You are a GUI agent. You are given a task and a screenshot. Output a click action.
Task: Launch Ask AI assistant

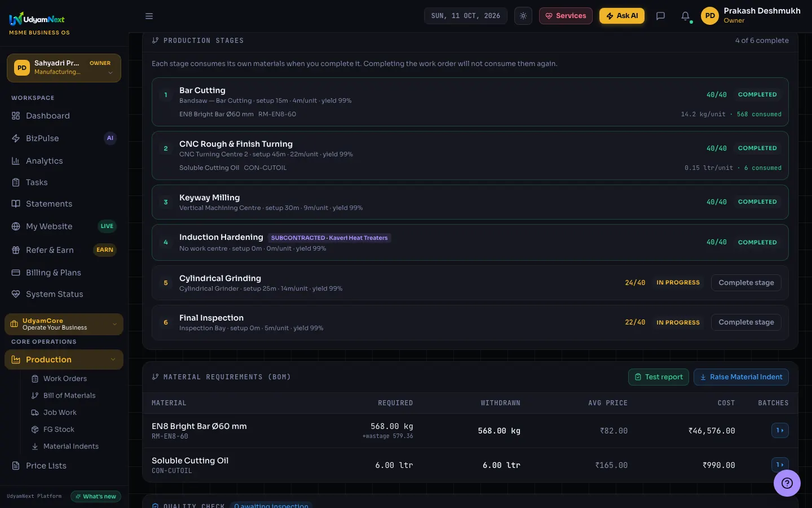622,16
